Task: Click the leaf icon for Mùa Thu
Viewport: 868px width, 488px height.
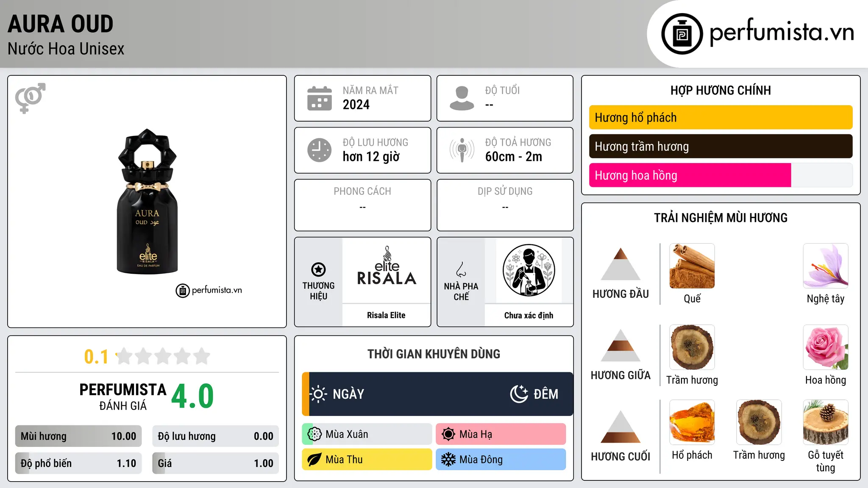Action: [x=314, y=460]
